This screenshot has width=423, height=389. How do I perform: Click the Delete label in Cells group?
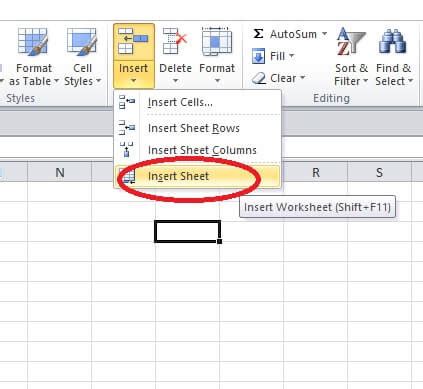[x=175, y=68]
